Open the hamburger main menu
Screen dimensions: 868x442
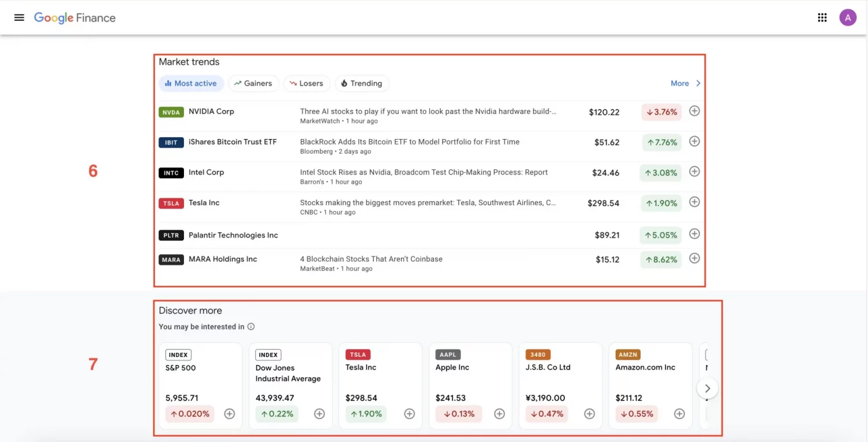19,17
